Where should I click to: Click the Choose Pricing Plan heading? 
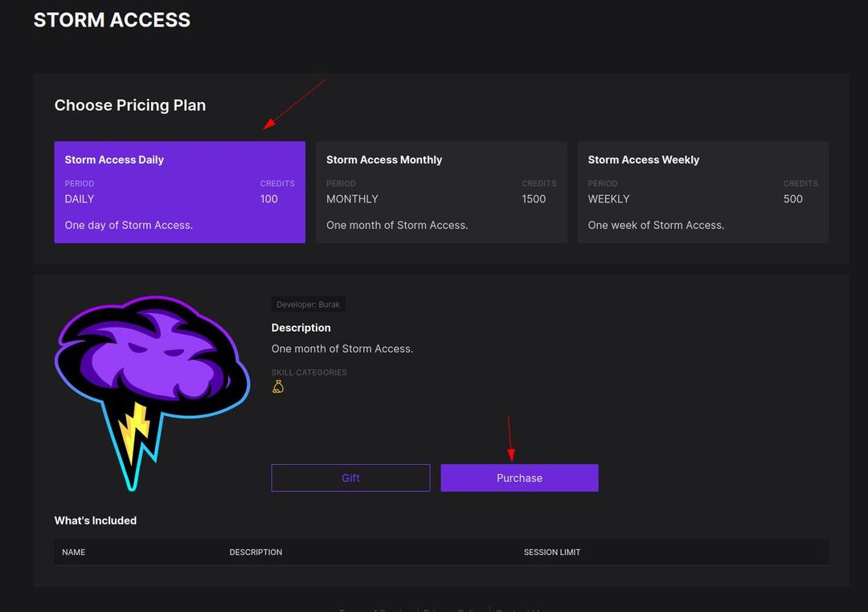(x=129, y=105)
